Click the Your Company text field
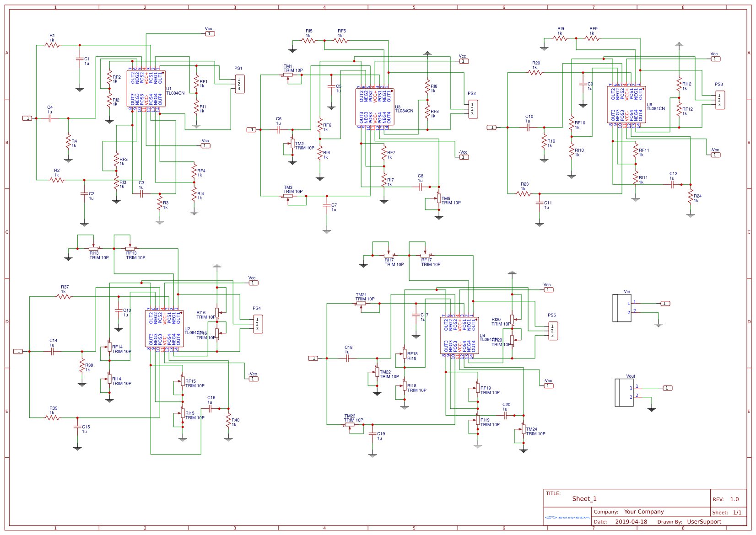756x535 pixels. [644, 512]
